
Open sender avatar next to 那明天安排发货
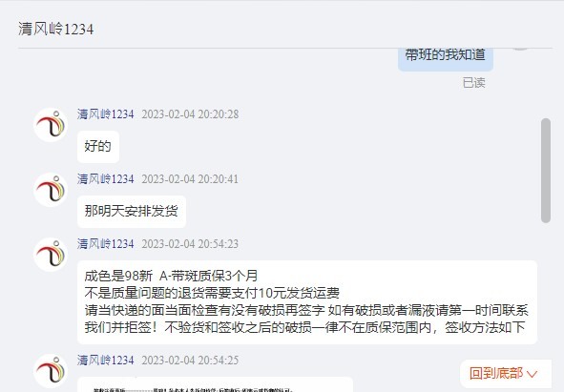[x=51, y=190]
